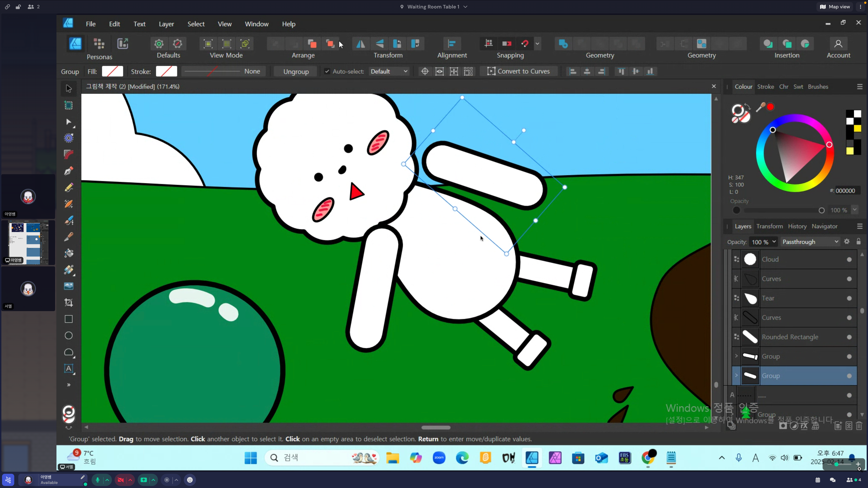Open the File menu

pyautogui.click(x=91, y=24)
